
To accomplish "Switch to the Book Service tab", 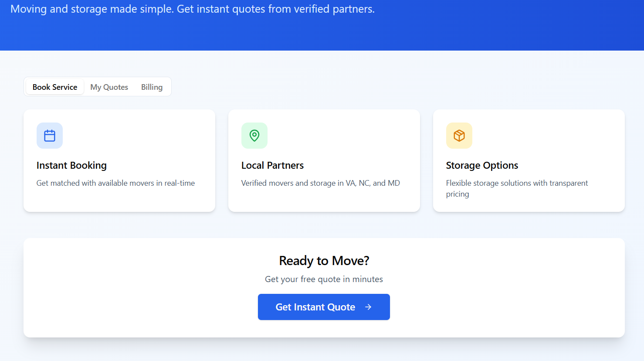I will tap(55, 87).
